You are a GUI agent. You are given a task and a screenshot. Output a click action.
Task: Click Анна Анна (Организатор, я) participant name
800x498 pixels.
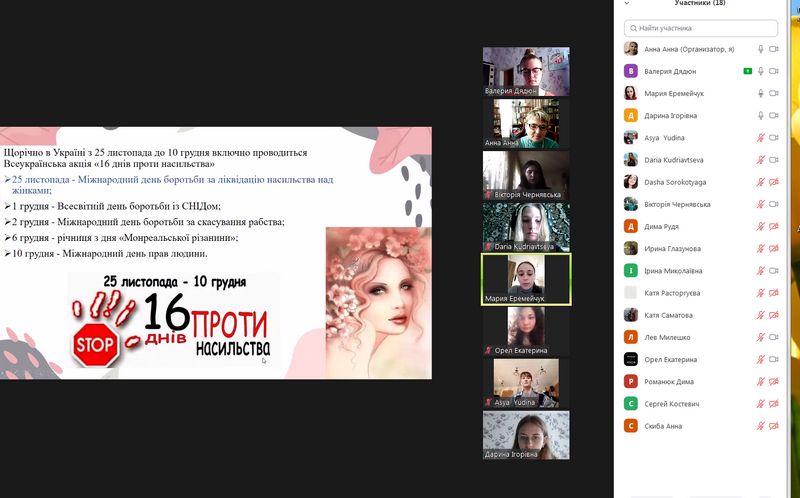click(x=689, y=49)
